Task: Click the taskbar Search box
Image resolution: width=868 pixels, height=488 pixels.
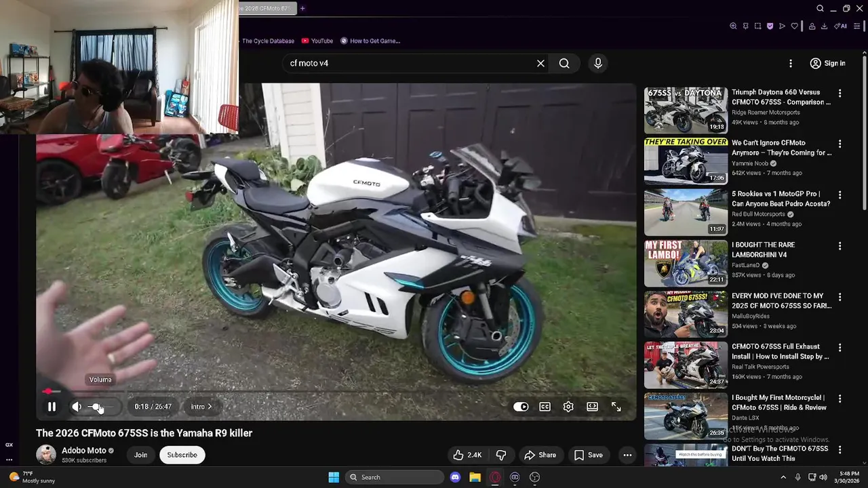Action: [395, 477]
